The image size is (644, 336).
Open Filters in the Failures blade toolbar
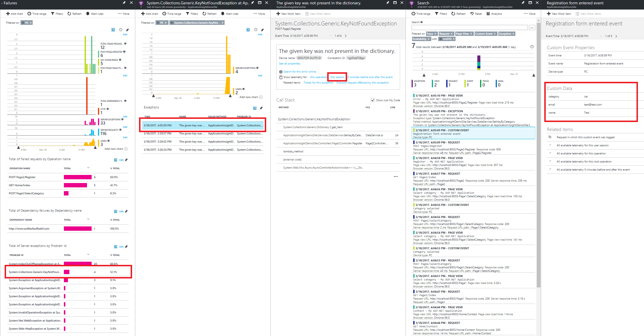(57, 14)
